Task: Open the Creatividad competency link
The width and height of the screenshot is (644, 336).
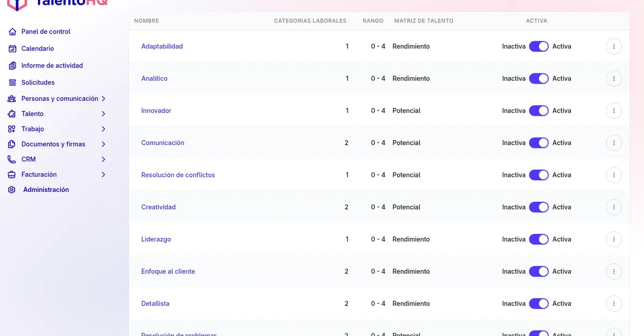Action: click(158, 207)
